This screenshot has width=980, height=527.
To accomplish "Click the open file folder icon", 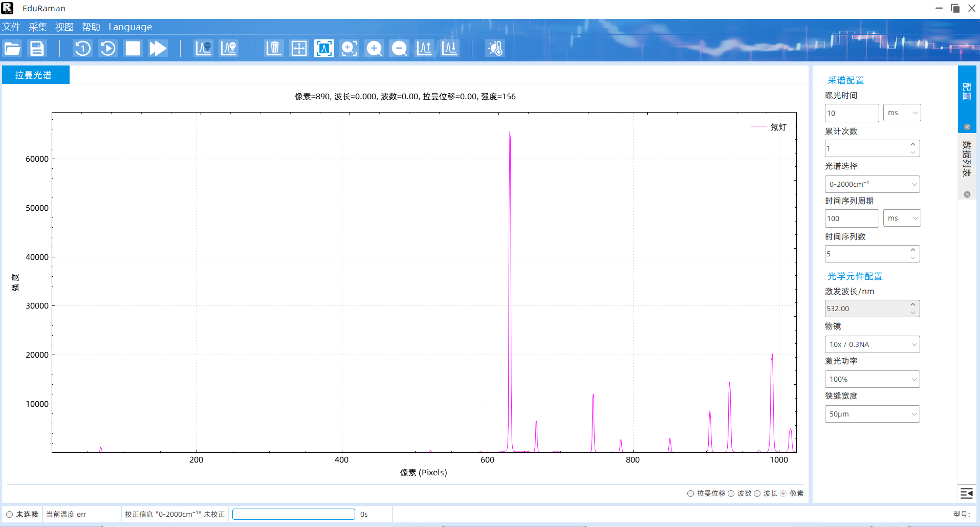I will (x=12, y=49).
